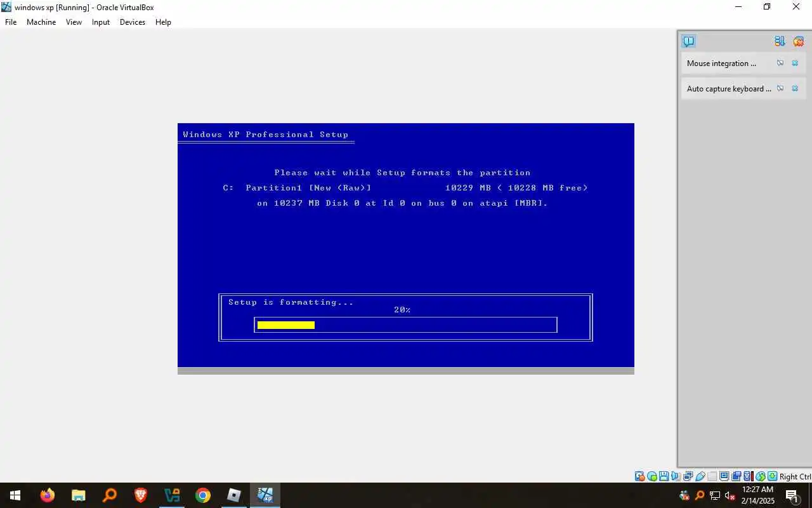Screen dimensions: 812x508
Task: Open Firefox from the taskbar
Action: click(x=48, y=495)
